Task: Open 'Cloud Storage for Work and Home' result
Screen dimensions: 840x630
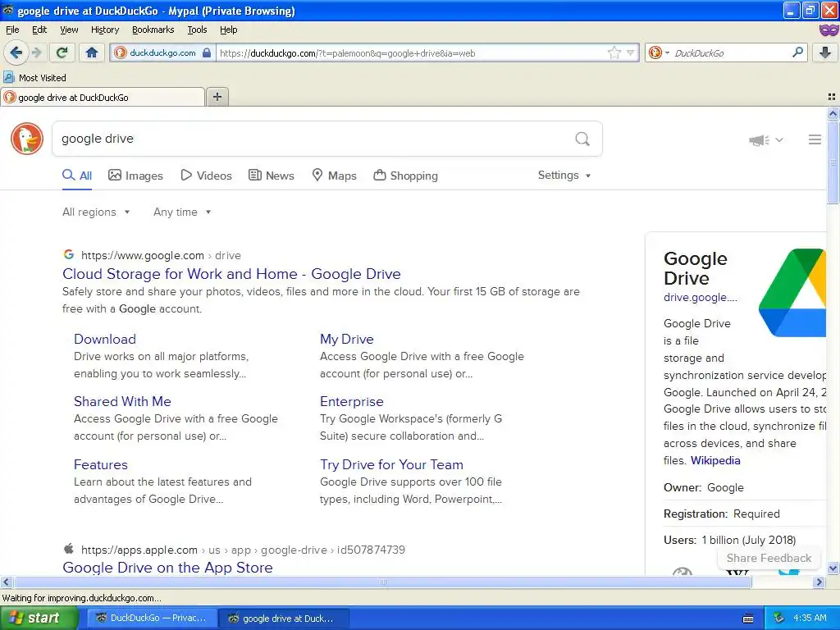Action: (231, 274)
